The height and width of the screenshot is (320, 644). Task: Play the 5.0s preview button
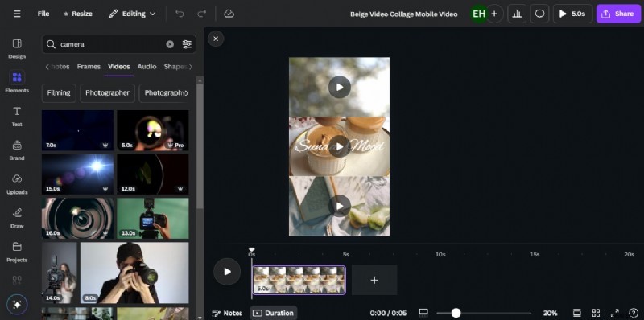click(x=572, y=14)
